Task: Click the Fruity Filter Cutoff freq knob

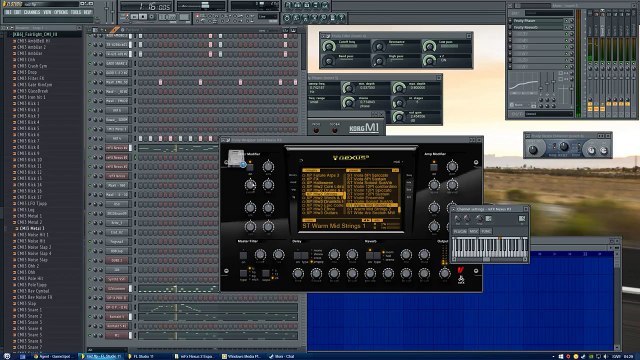Action: 329,46
